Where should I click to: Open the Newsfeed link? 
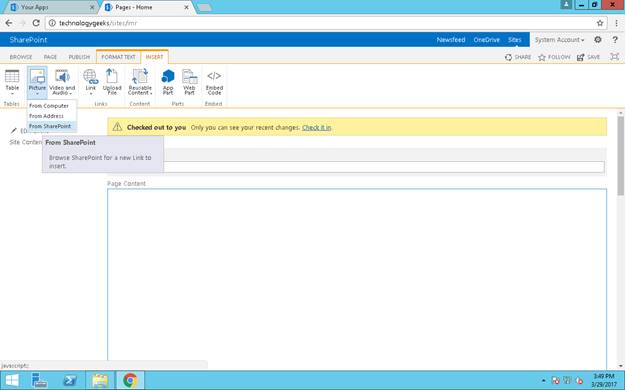(451, 39)
